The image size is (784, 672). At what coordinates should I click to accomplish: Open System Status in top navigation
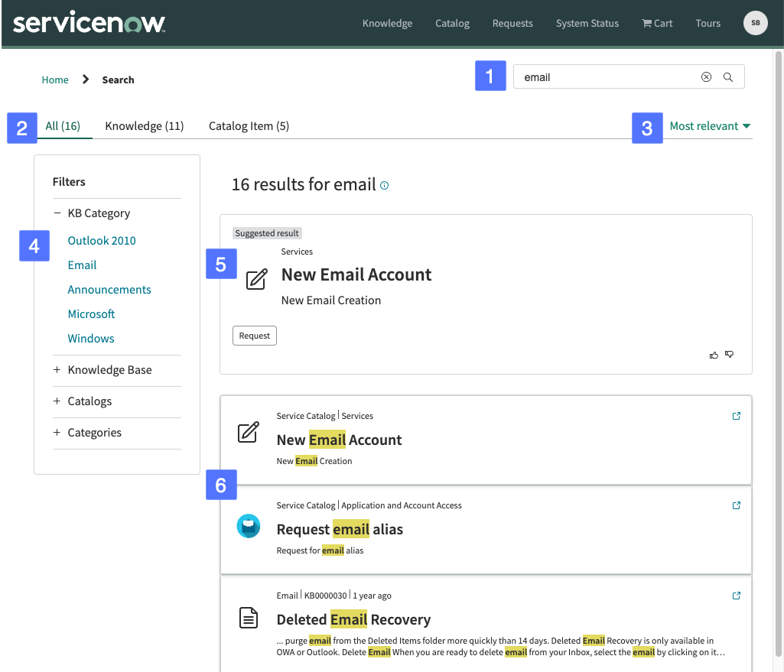[x=587, y=24]
